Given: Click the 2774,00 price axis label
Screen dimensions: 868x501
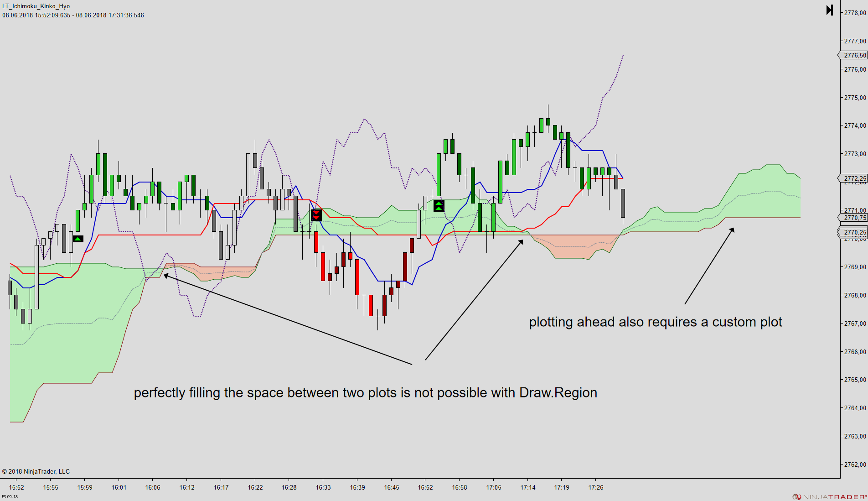Looking at the screenshot, I should (855, 125).
